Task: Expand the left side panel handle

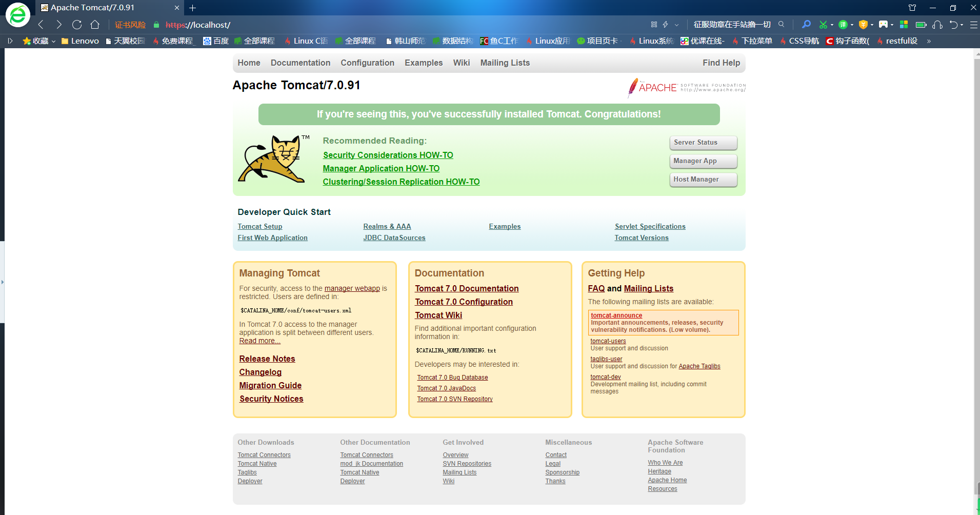Action: pyautogui.click(x=2, y=282)
